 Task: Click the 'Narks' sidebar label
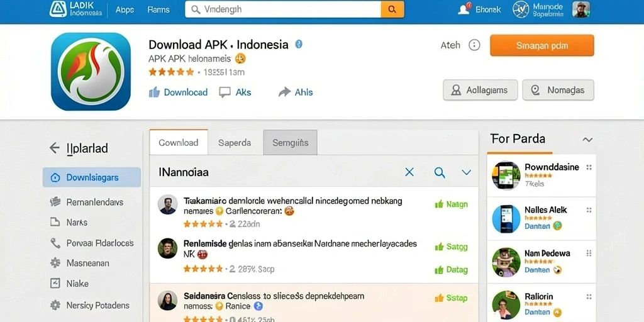click(x=77, y=222)
